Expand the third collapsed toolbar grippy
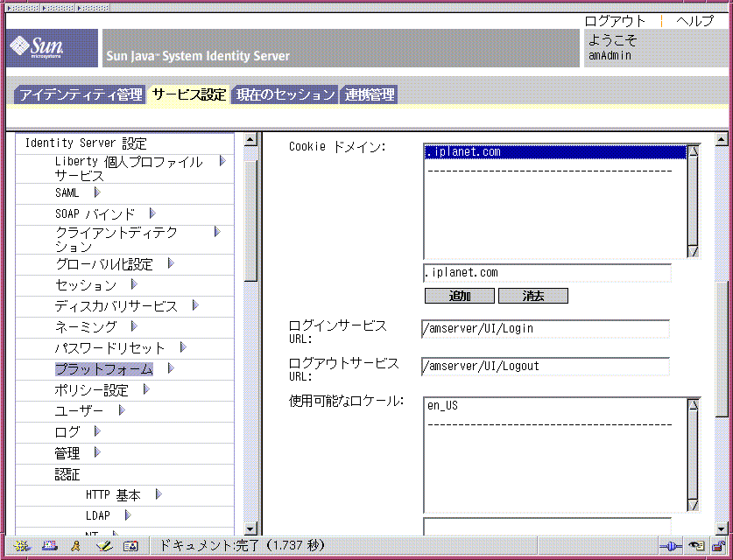 (x=93, y=8)
